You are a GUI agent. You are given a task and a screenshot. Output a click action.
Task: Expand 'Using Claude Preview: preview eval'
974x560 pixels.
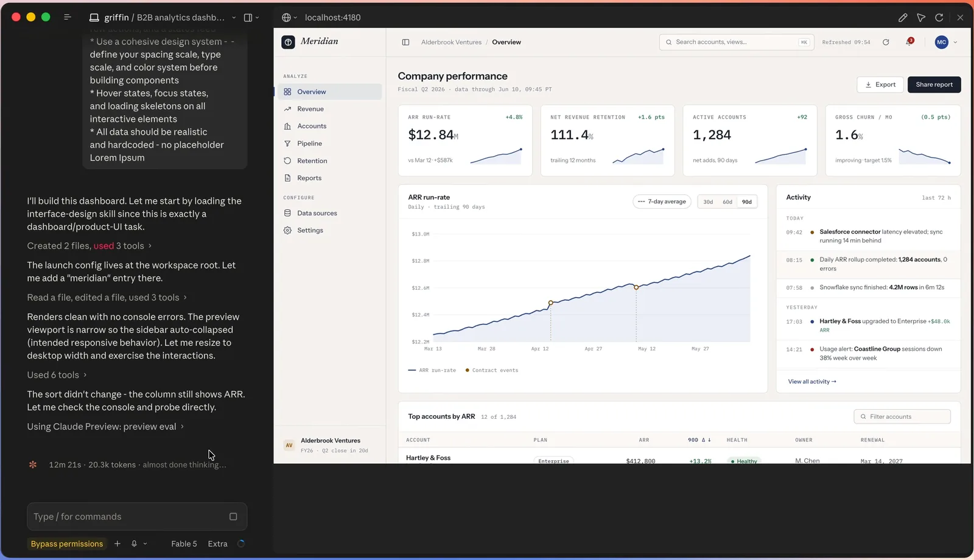(x=105, y=427)
